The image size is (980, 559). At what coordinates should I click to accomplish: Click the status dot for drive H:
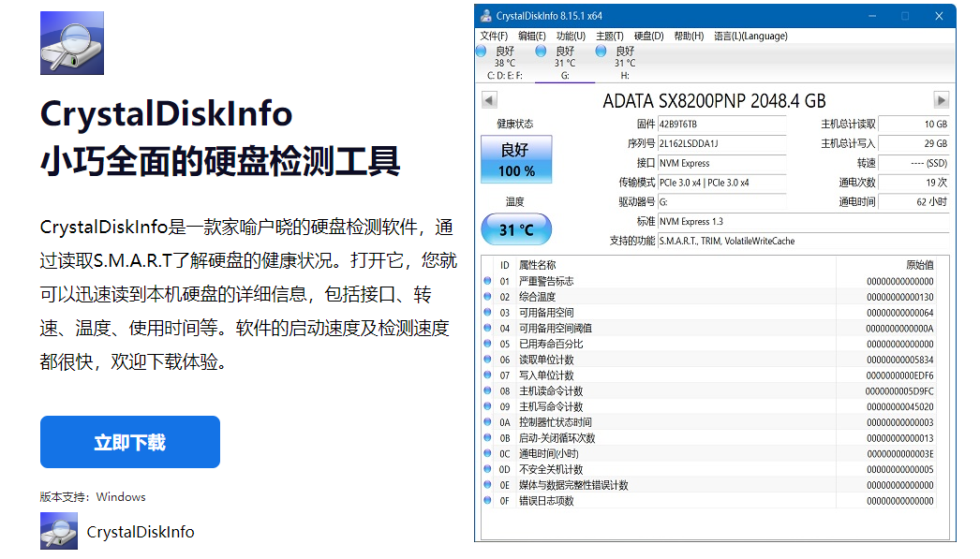pos(601,51)
